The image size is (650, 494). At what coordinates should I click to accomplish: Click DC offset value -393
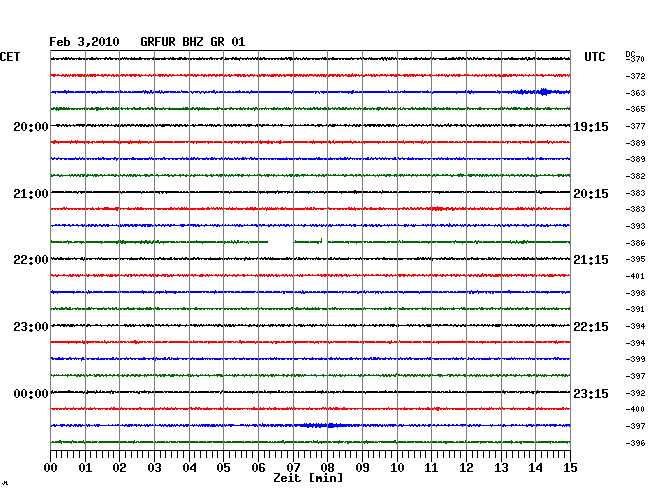[x=635, y=226]
